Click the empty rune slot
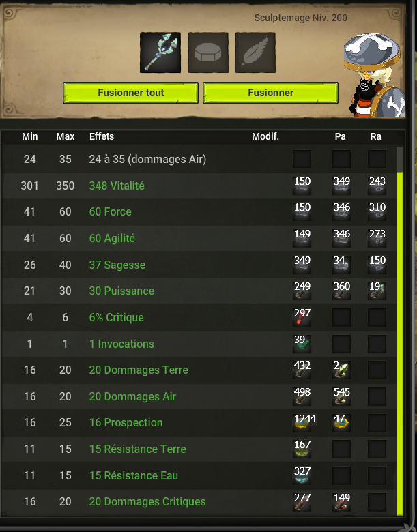Viewport: 417px width, 532px height. pyautogui.click(x=208, y=53)
